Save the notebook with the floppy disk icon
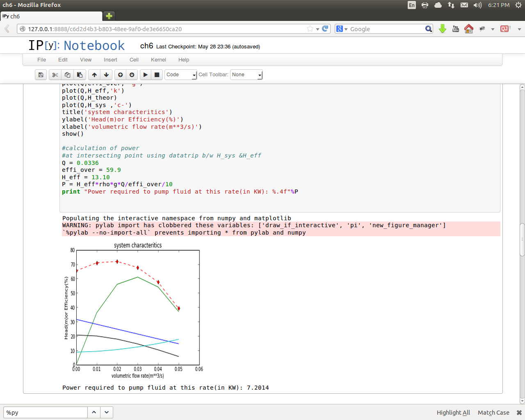The height and width of the screenshot is (420, 525). coord(41,75)
